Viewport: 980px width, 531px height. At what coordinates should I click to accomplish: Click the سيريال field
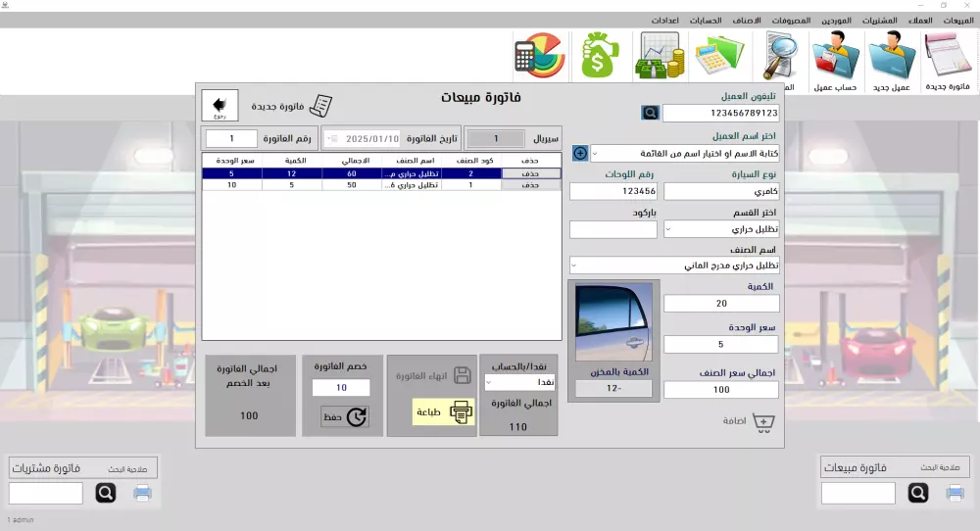click(x=496, y=138)
